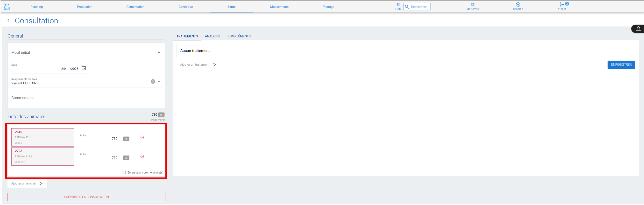The width and height of the screenshot is (644, 205).
Task: Edit the Poids field for animal 2640
Action: click(100, 139)
